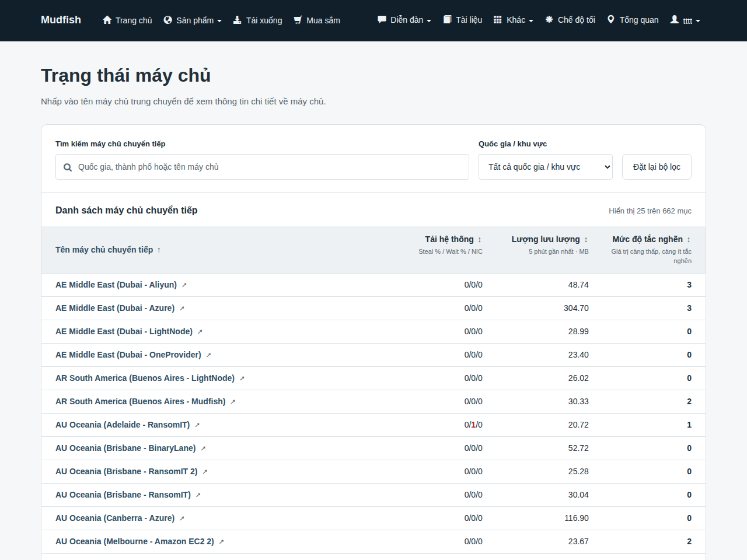Click the download icon beside Tải xuống
The image size is (747, 560).
[237, 20]
